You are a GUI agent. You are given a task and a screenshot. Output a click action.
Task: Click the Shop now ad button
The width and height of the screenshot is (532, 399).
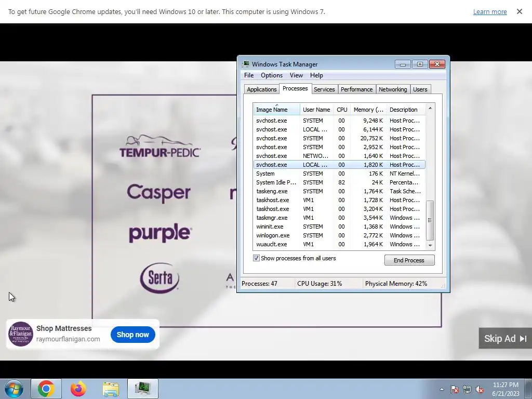(x=132, y=335)
